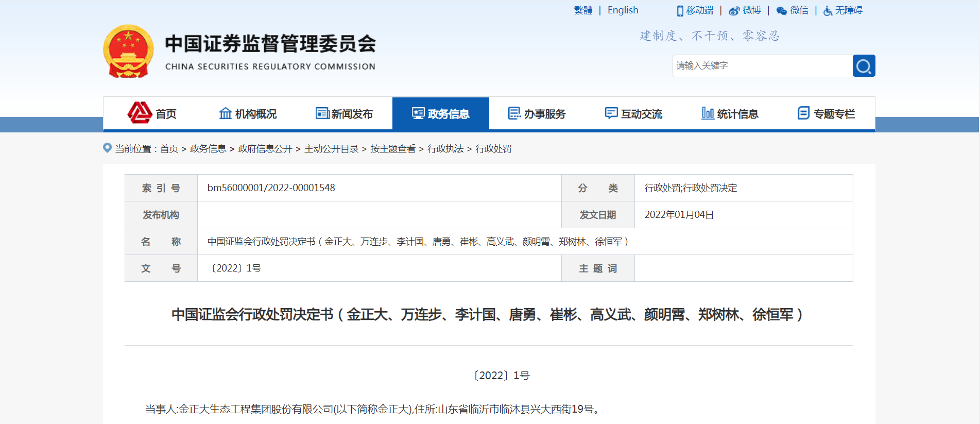The image size is (980, 424).
Task: Open the 专题专栏 menu item
Action: [827, 113]
